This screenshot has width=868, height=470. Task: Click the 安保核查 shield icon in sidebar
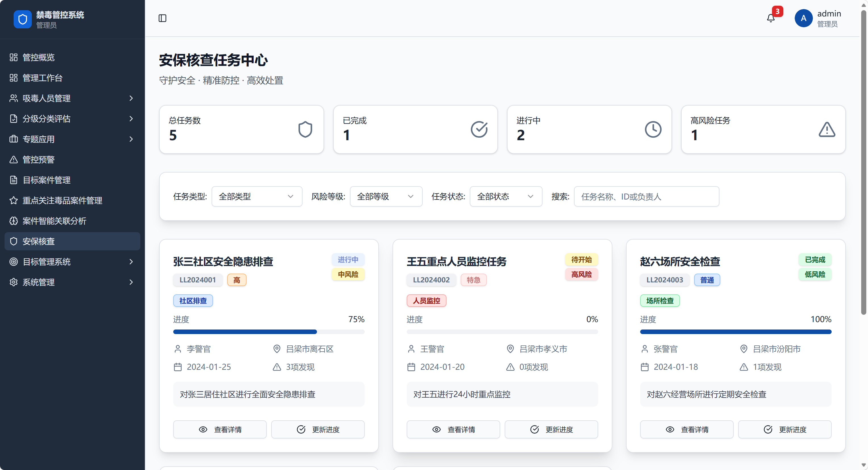click(x=13, y=241)
